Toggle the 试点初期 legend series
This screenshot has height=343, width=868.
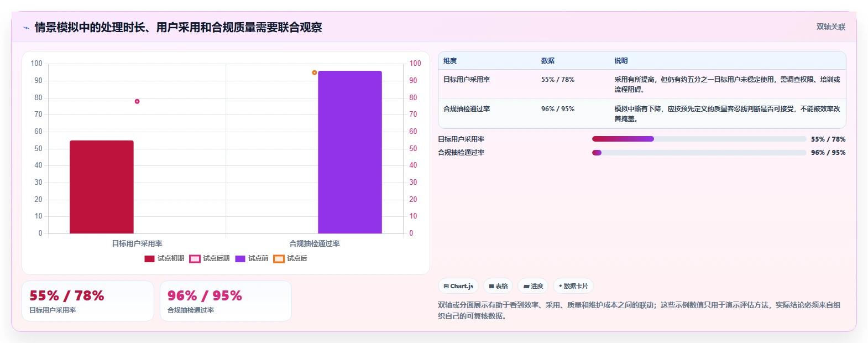(x=164, y=258)
